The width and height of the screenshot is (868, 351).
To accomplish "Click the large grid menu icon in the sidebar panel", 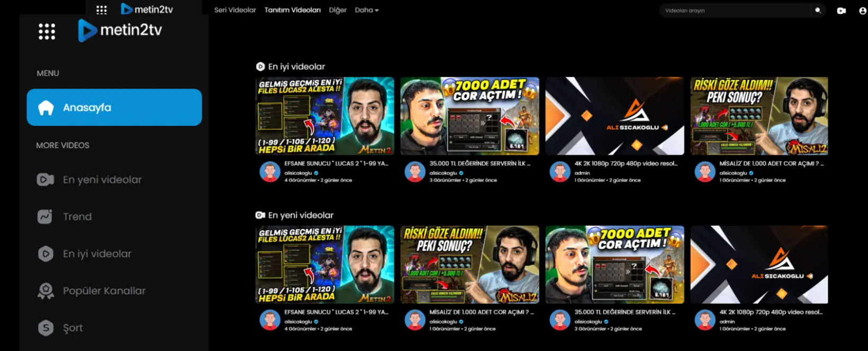I will [x=47, y=32].
